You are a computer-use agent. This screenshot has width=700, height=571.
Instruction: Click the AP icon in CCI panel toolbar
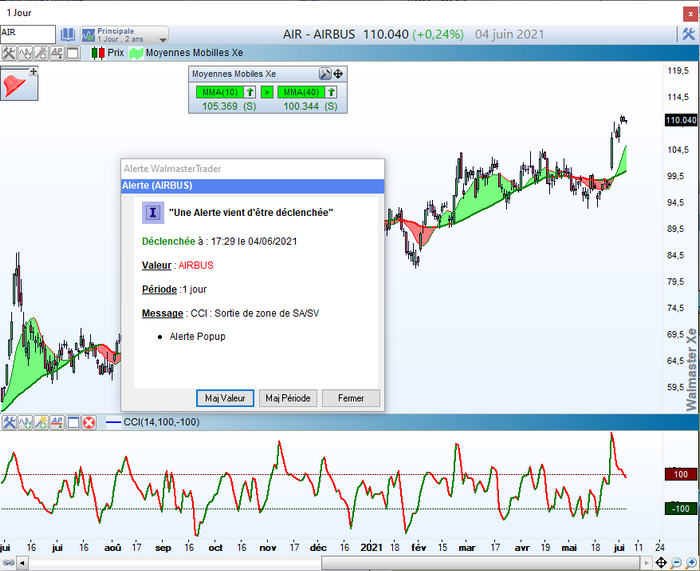pyautogui.click(x=57, y=422)
